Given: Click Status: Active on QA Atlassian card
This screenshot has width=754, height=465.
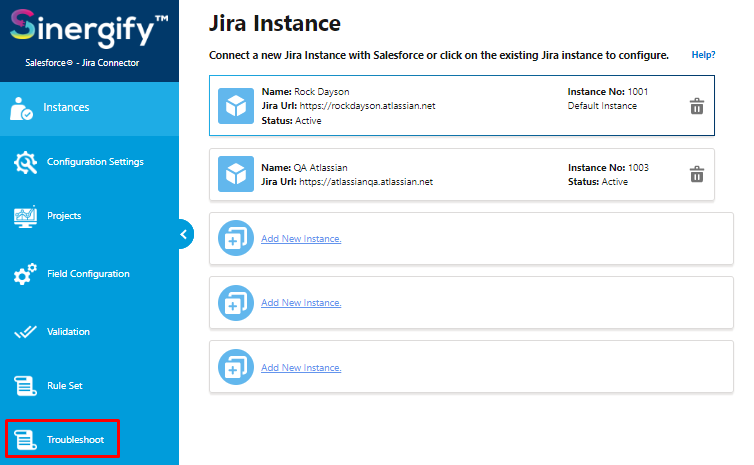Looking at the screenshot, I should [598, 182].
